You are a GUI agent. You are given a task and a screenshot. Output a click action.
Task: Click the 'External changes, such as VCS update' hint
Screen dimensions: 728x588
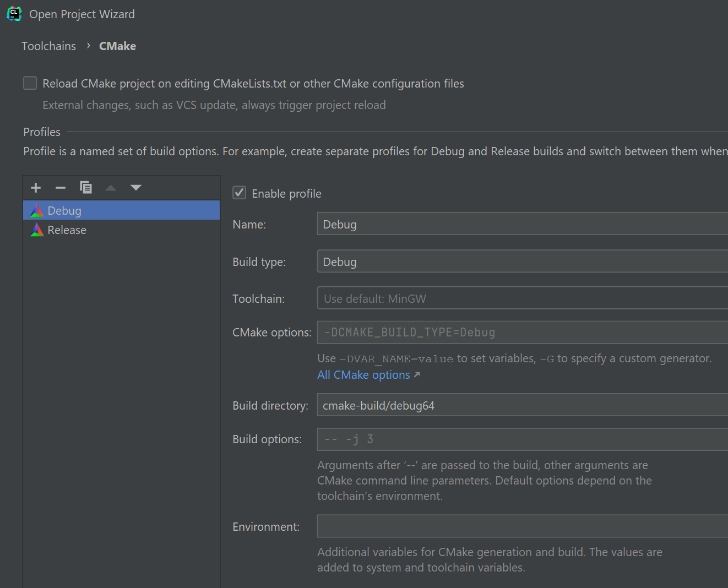click(214, 105)
